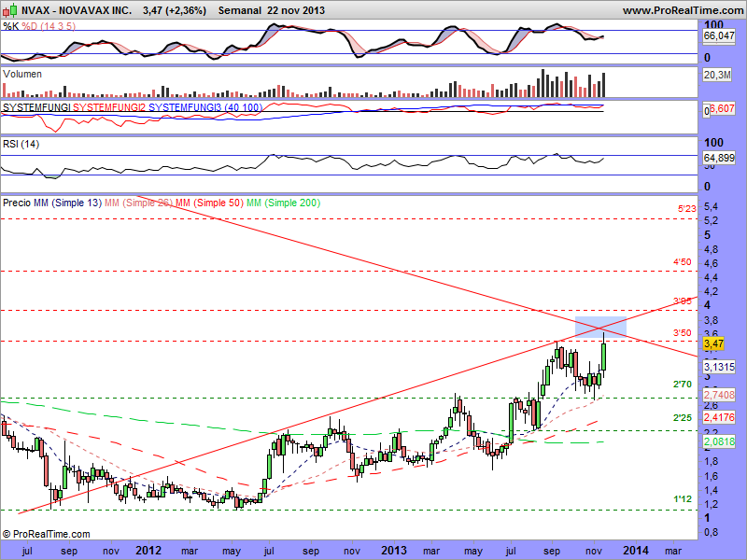Click the 2'70 support level label
This screenshot has width=747, height=560.
click(683, 384)
